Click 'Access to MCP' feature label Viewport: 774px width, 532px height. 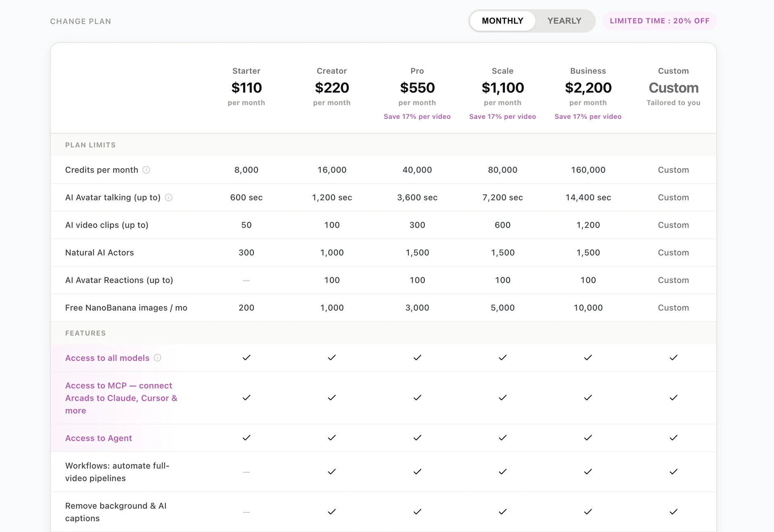[x=121, y=398]
